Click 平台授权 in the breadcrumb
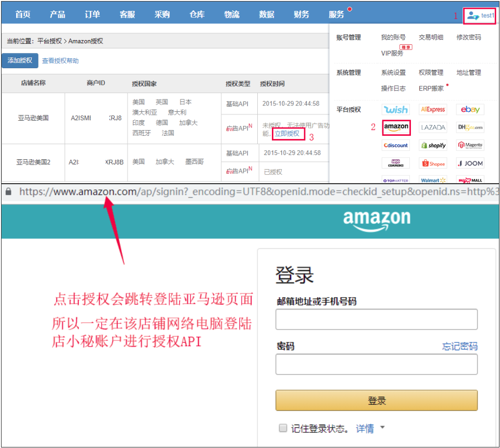Screen dimensions: 500x448 pyautogui.click(x=49, y=41)
